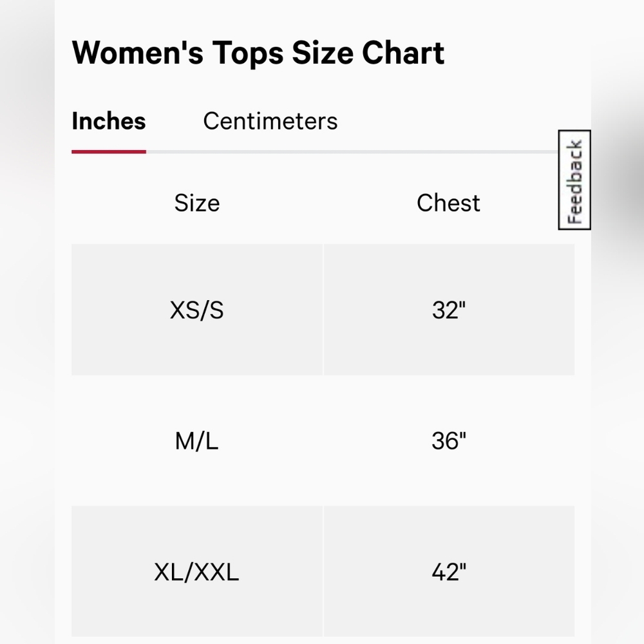Click the gray tab divider line under Centimeters
Screen dimensions: 644x644
[x=270, y=152]
